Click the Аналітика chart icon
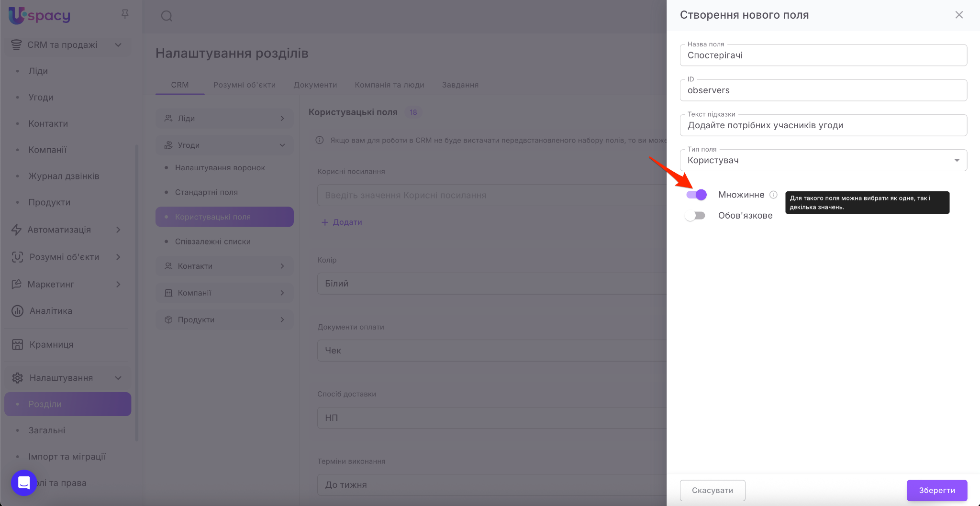The image size is (980, 506). (x=17, y=311)
